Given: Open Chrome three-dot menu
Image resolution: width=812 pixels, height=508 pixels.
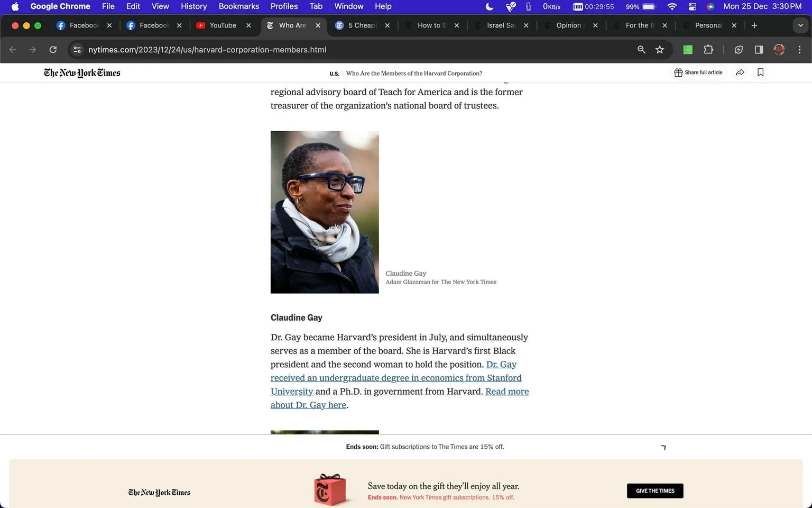Looking at the screenshot, I should click(x=799, y=50).
